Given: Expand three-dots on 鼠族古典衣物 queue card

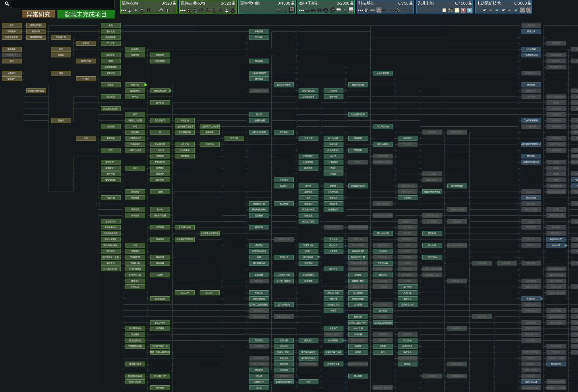Looking at the screenshot, I should click(183, 10).
